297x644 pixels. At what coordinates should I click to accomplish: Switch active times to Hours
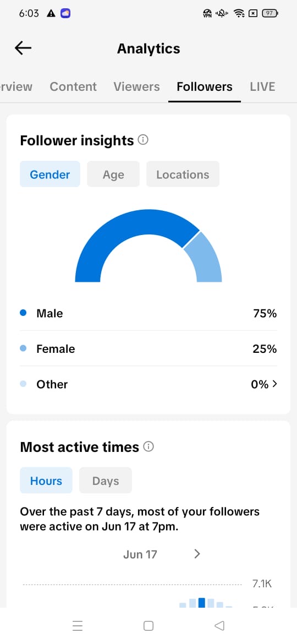pos(46,481)
